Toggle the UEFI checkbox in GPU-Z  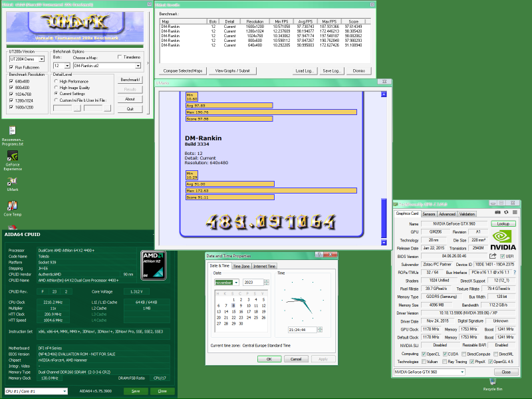tap(502, 256)
